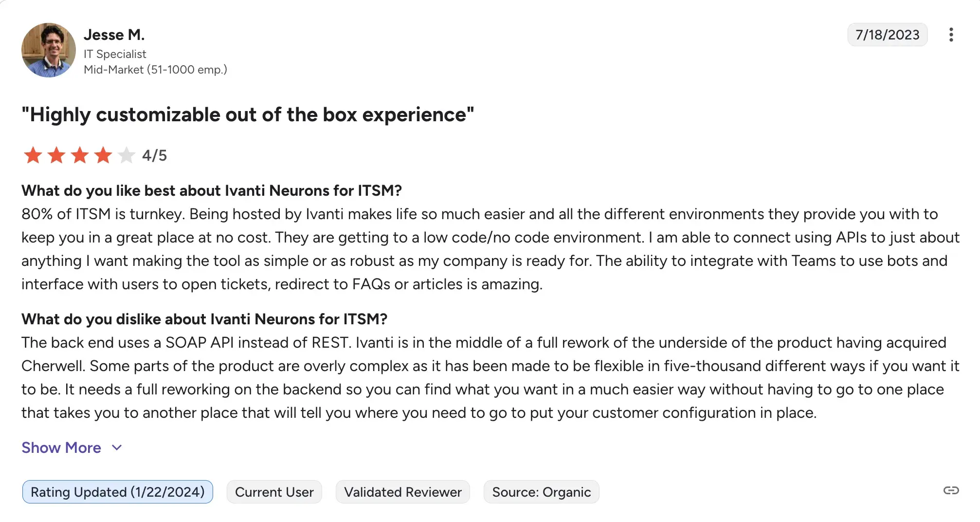Click the second orange rating star
The image size is (980, 522).
[56, 155]
